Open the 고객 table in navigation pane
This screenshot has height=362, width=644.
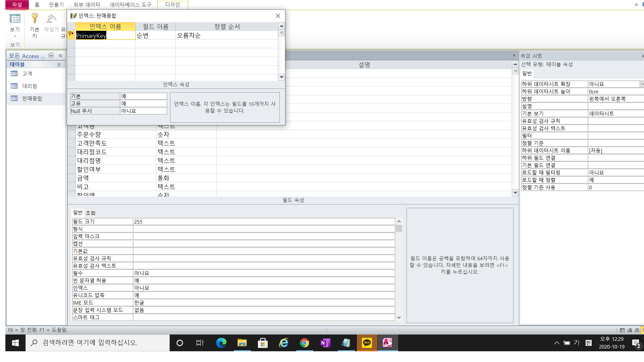27,74
